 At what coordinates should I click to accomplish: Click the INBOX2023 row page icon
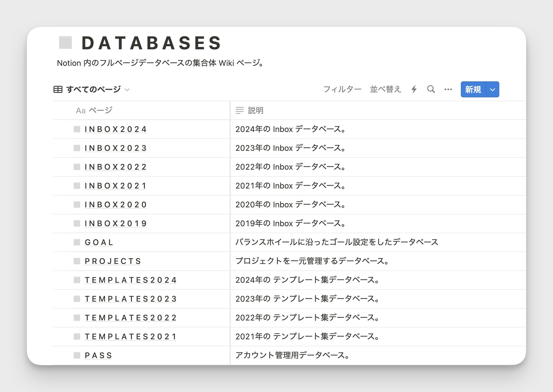77,148
